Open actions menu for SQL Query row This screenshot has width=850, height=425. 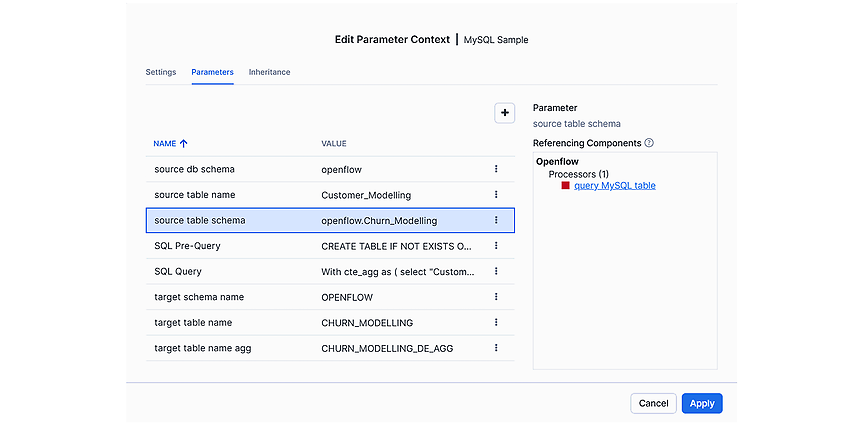coord(495,271)
